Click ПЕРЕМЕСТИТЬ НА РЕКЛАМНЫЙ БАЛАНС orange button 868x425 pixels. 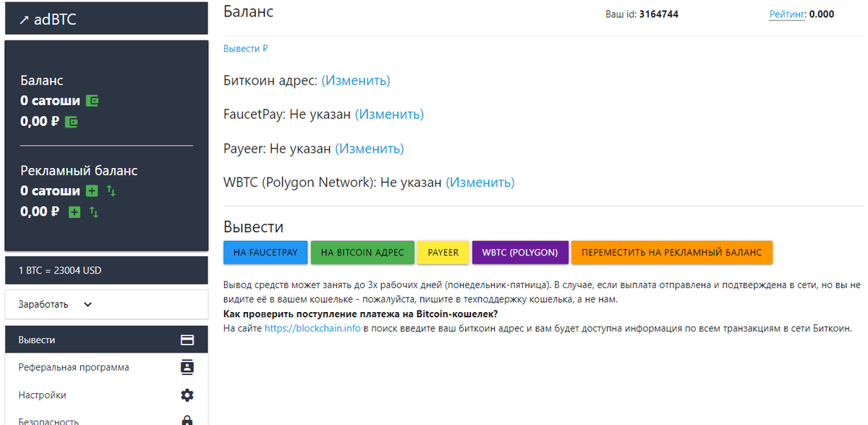672,253
